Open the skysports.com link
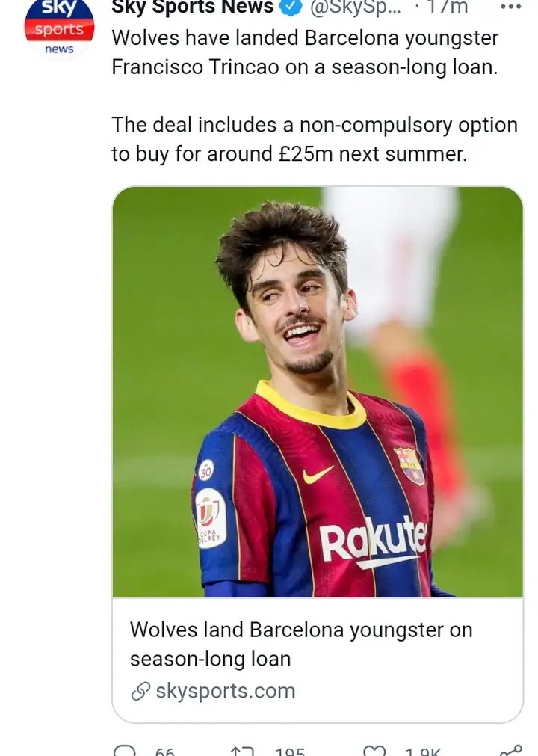 coord(226,691)
